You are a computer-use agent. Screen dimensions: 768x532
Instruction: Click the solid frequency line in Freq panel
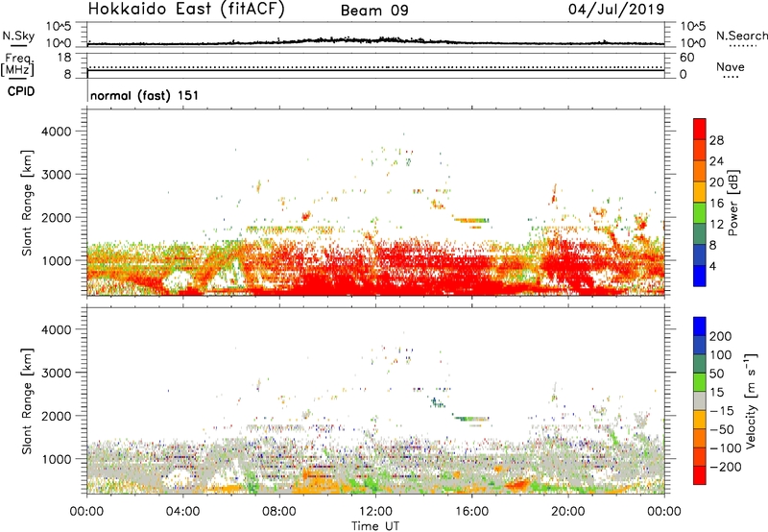[x=375, y=70]
